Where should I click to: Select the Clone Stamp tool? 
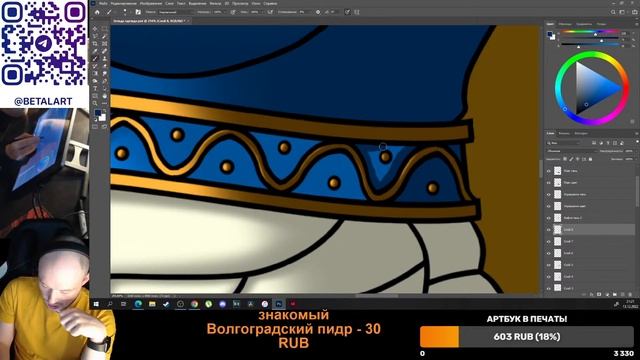coord(104,59)
